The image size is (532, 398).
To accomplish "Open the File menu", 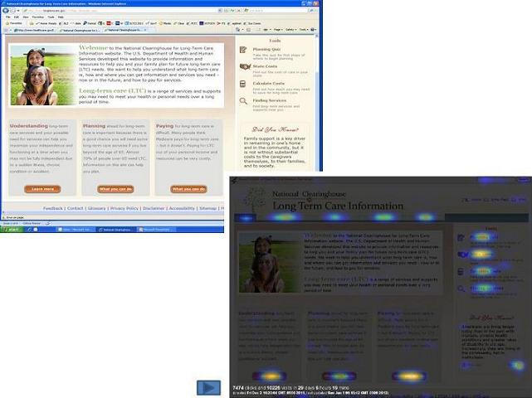I will pyautogui.click(x=6, y=17).
